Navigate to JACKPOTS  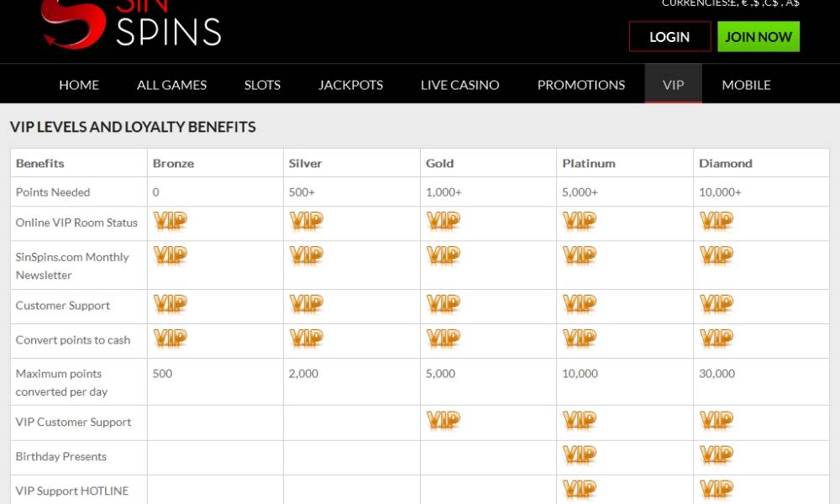pos(350,85)
